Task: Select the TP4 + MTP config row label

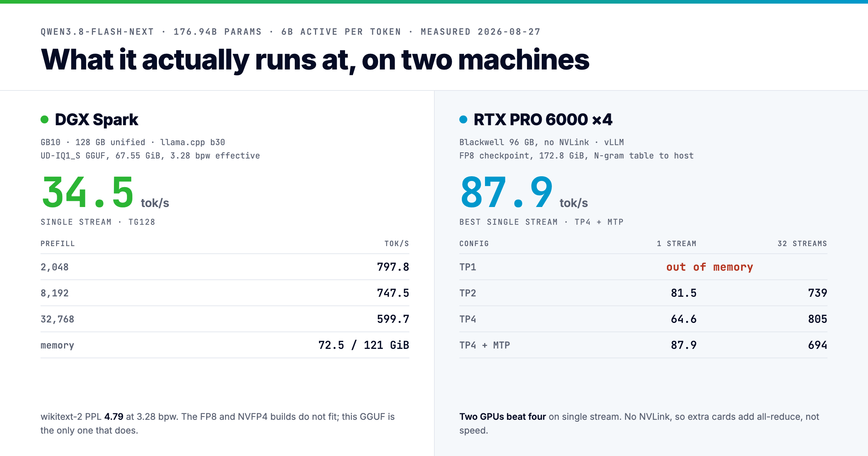Action: click(485, 345)
